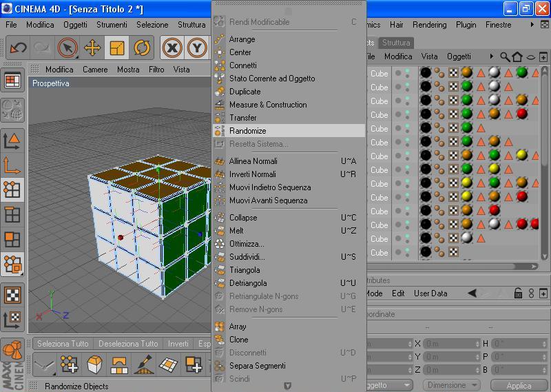The image size is (551, 392).
Task: Click the extrude cube icon in bottom toolbar
Action: (94, 364)
